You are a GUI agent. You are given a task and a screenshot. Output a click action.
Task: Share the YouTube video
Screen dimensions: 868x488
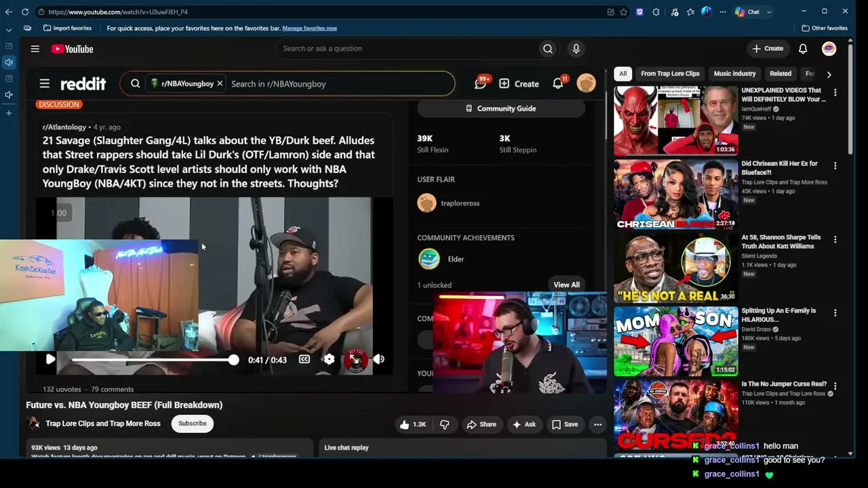click(x=481, y=424)
